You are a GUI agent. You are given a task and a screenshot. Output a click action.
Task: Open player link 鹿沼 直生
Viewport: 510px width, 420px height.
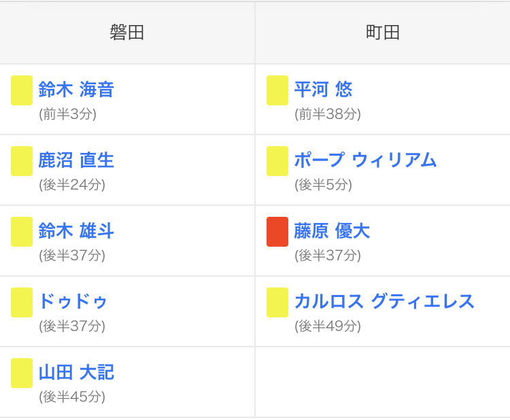[76, 160]
